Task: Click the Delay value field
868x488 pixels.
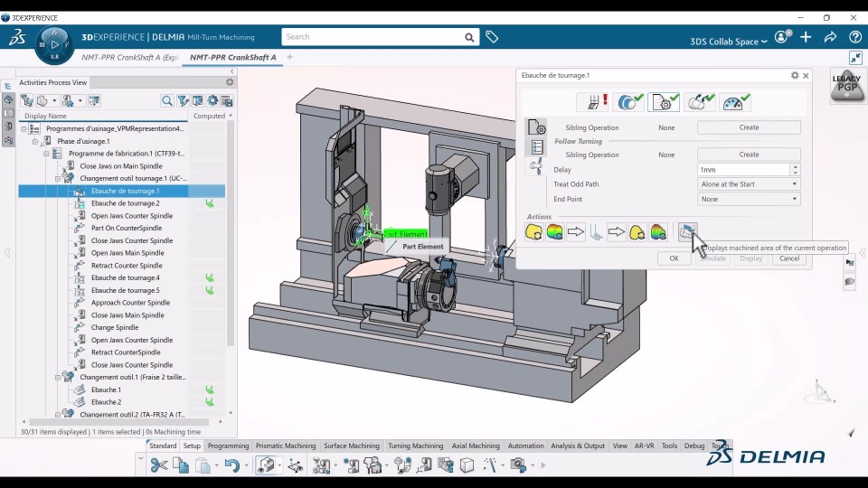Action: [x=744, y=170]
